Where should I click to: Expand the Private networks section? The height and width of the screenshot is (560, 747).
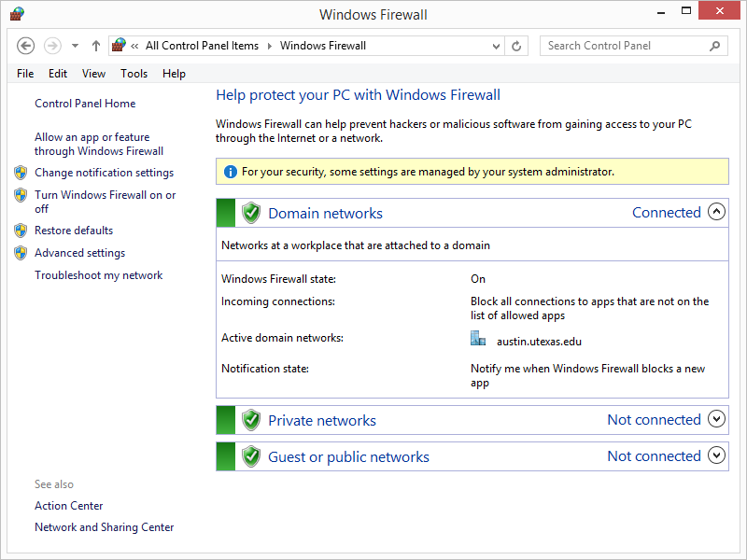(x=716, y=419)
